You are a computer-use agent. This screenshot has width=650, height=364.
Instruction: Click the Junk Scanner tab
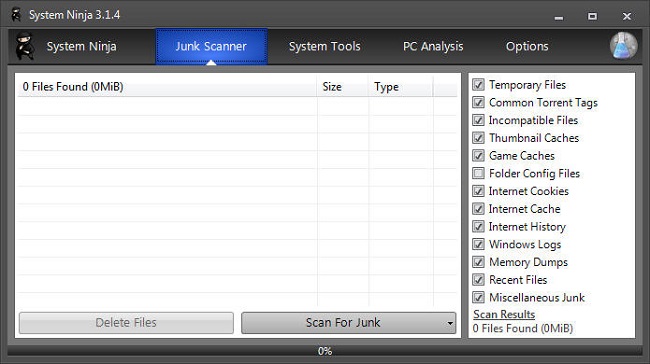211,46
